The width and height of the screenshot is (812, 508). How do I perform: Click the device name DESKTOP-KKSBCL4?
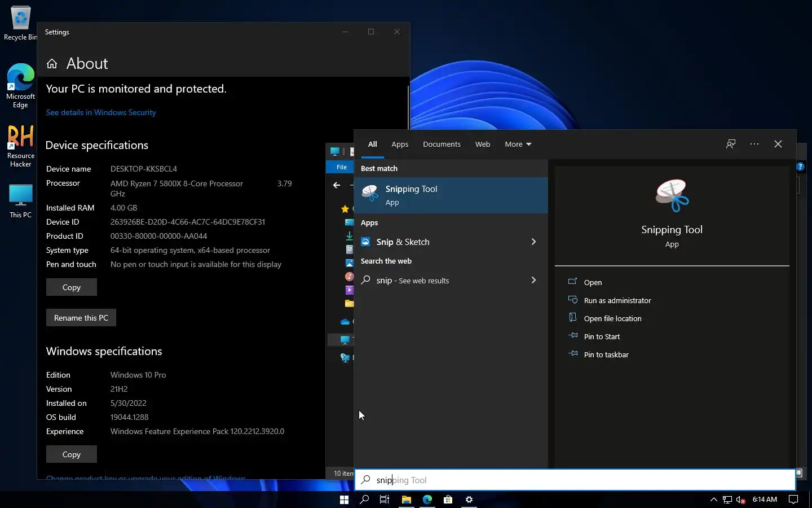pyautogui.click(x=144, y=169)
